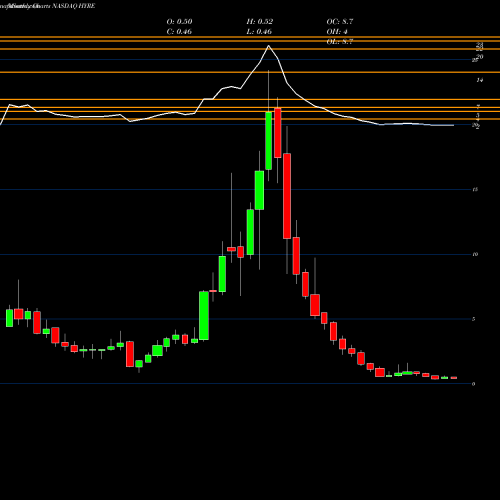Screen dimensions: 500x500
Task: Select the open value O: 0.50
Action: 179,22
